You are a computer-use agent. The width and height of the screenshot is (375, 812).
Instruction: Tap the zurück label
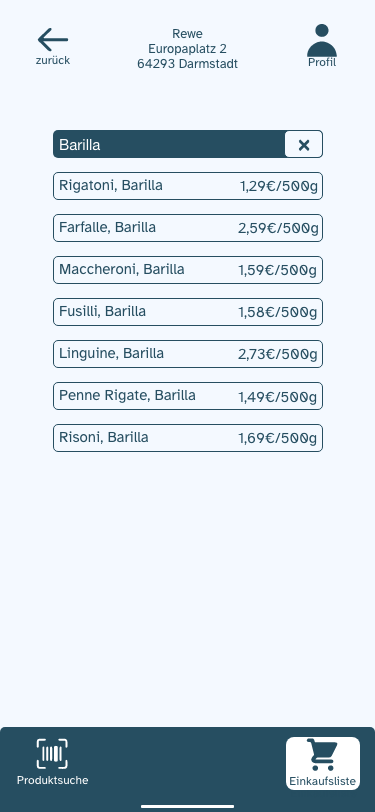point(53,61)
